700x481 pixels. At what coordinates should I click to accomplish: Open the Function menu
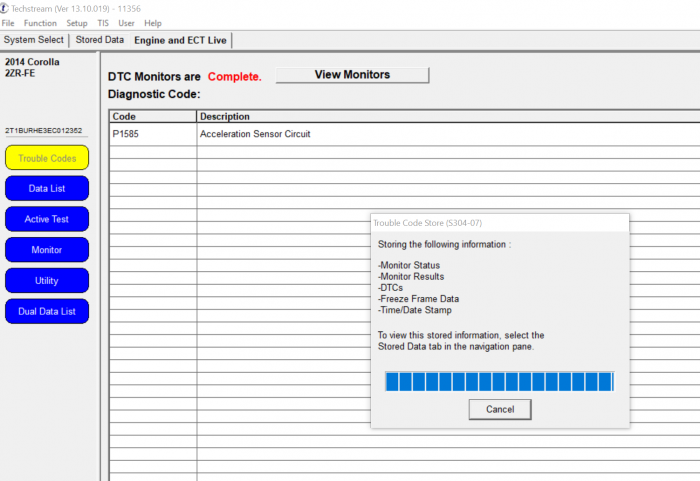[40, 23]
